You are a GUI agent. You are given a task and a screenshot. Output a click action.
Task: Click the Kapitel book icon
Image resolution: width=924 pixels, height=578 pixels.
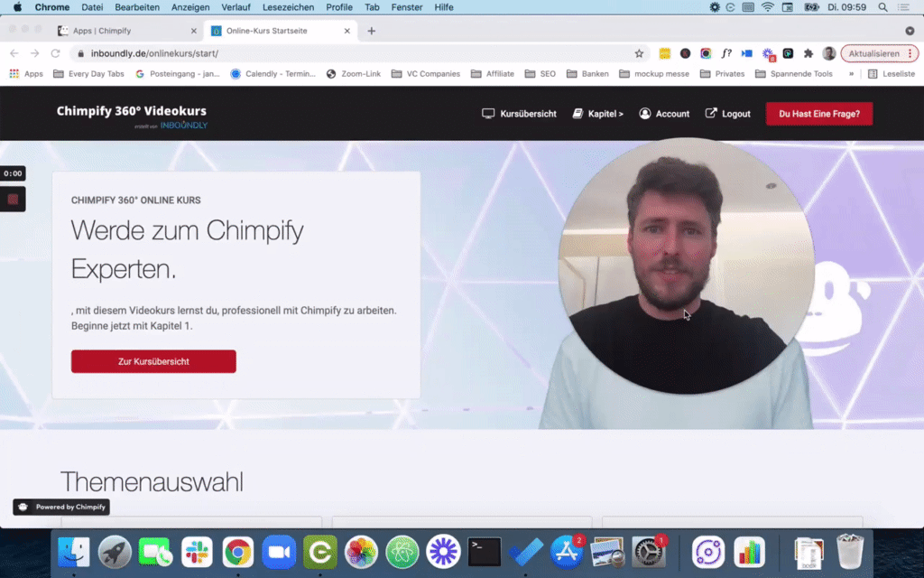577,113
